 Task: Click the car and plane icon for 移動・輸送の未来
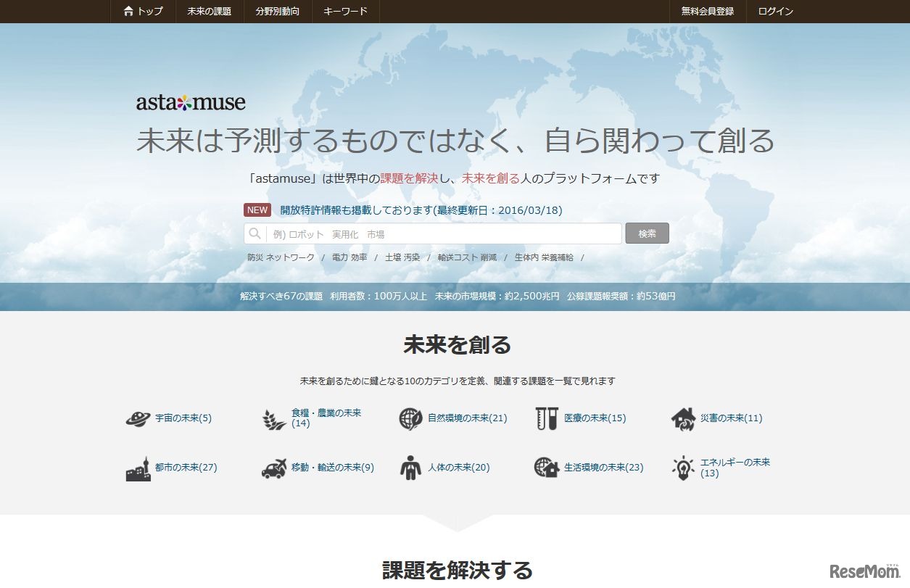(x=274, y=468)
